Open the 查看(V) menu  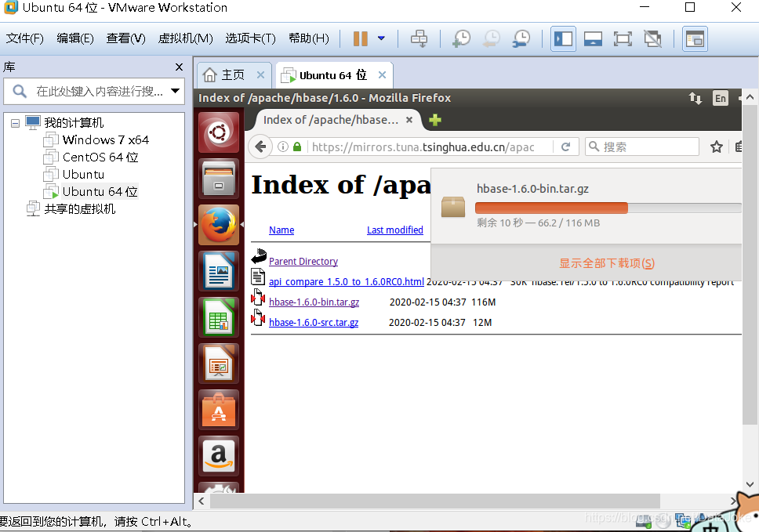click(126, 38)
